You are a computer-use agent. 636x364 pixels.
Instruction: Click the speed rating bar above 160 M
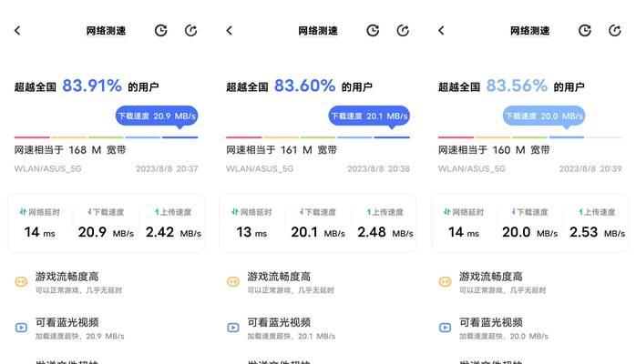tap(529, 137)
